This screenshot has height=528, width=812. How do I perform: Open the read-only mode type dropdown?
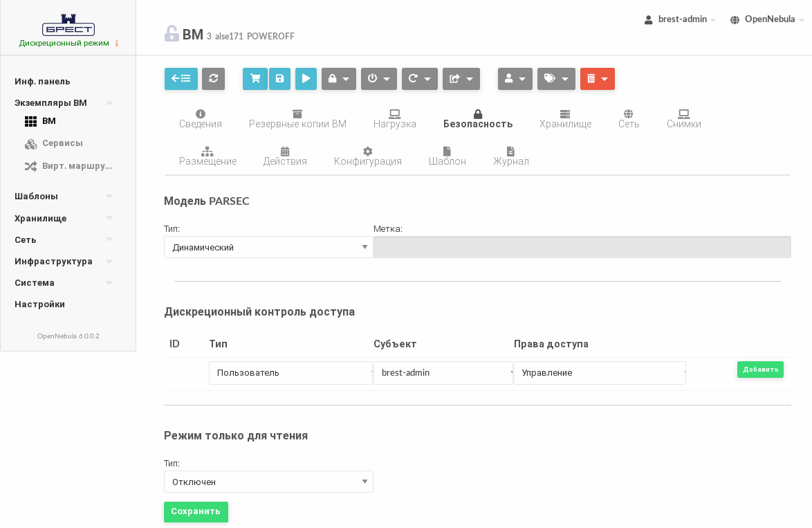[268, 482]
